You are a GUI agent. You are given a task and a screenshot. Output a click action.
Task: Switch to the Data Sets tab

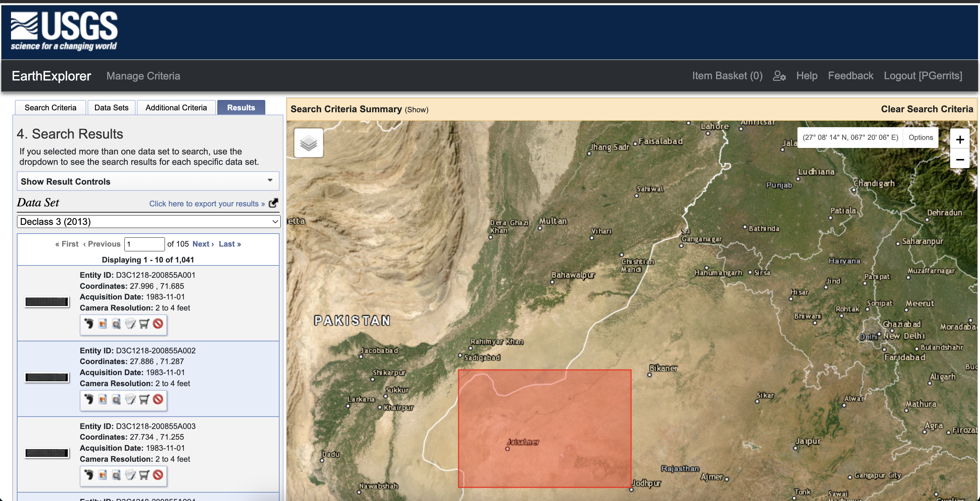click(111, 107)
